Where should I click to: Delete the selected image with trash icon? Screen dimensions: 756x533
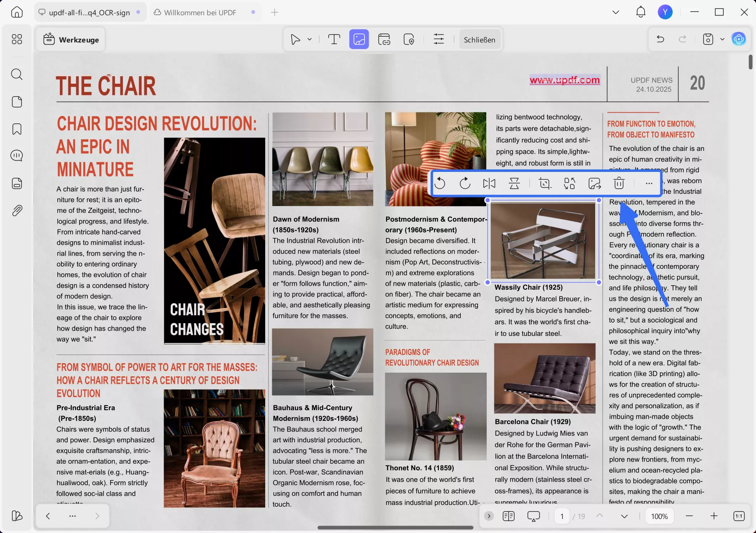tap(619, 183)
